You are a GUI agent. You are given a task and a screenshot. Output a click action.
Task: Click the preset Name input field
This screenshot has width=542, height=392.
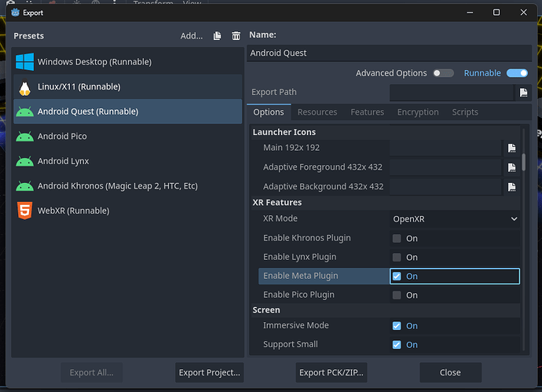coord(389,53)
